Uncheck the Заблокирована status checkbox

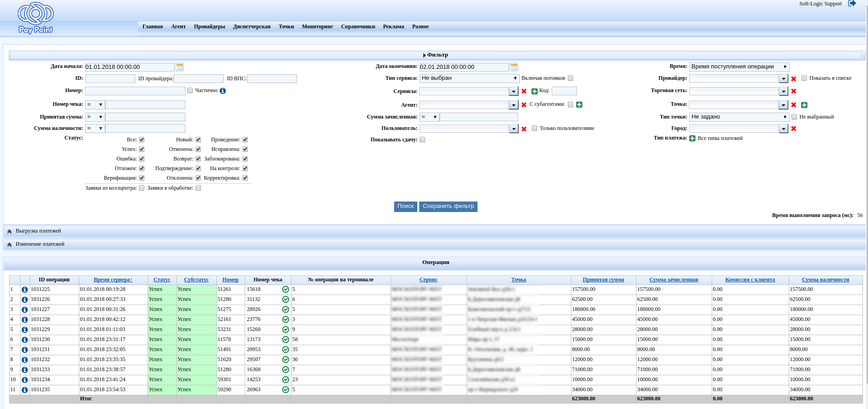point(245,159)
